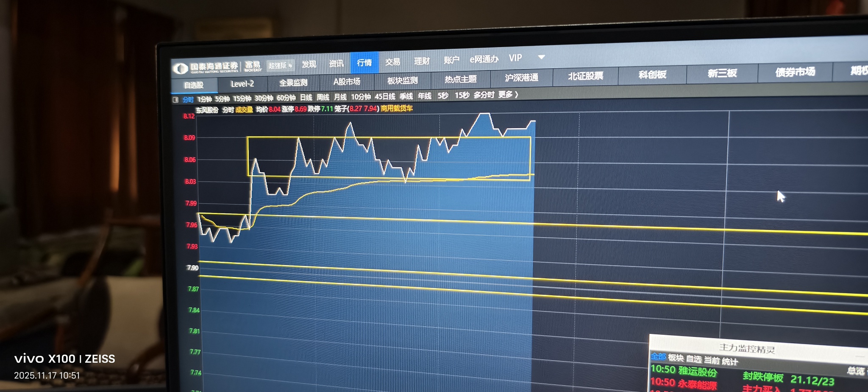Select the 15秒 chart period
This screenshot has width=868, height=392.
coord(462,95)
